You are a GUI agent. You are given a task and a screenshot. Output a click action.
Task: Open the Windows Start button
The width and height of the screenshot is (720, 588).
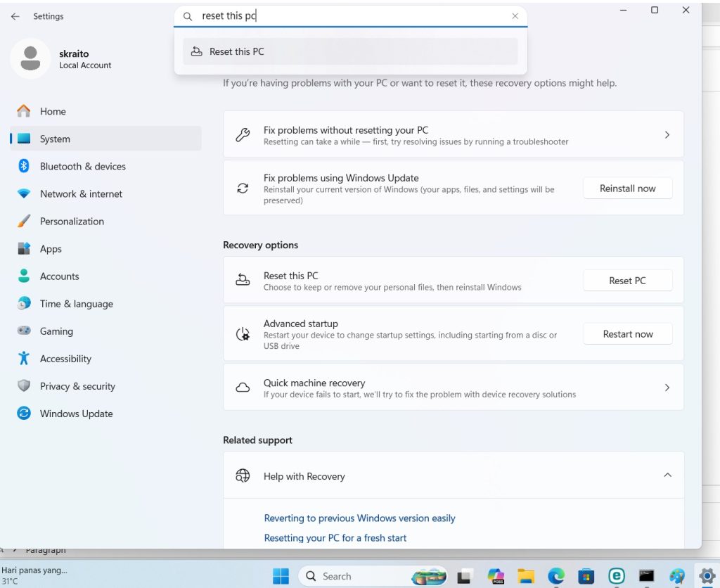[x=281, y=576]
